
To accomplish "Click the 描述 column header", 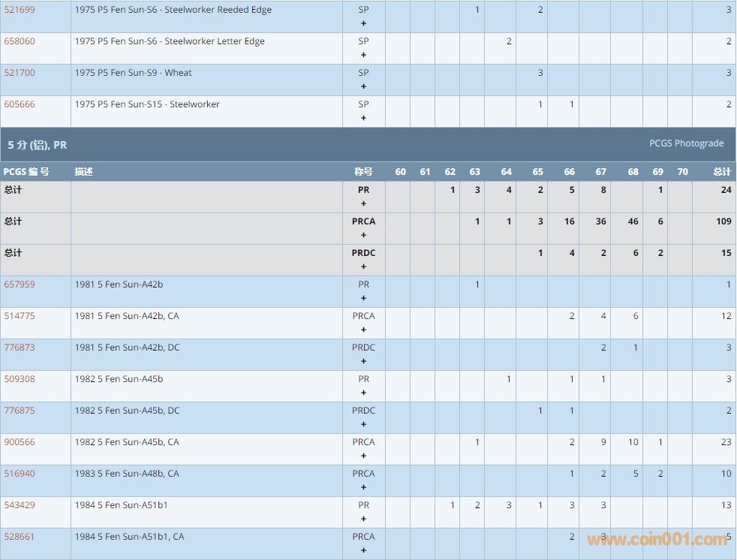I will tap(84, 172).
